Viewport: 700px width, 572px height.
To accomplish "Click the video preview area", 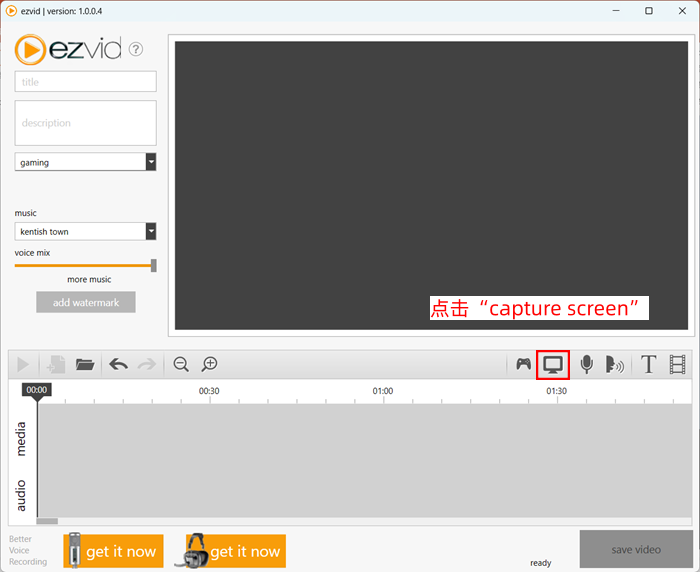I will tap(431, 185).
